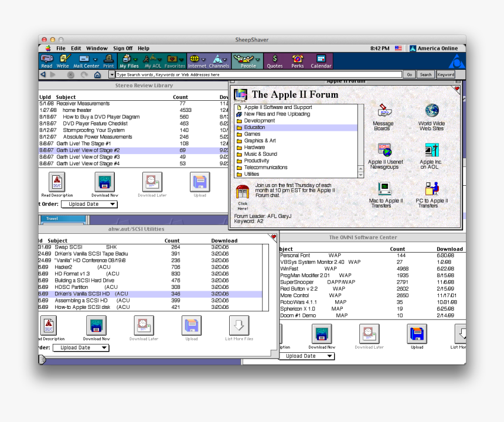Open the Quotes dollar icon
The width and height of the screenshot is (504, 422).
pyautogui.click(x=275, y=61)
